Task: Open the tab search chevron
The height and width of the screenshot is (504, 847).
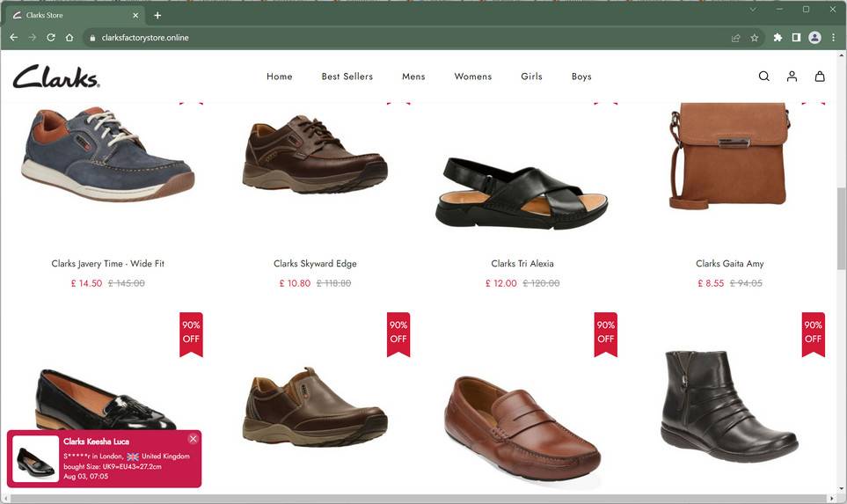Action: (x=753, y=9)
